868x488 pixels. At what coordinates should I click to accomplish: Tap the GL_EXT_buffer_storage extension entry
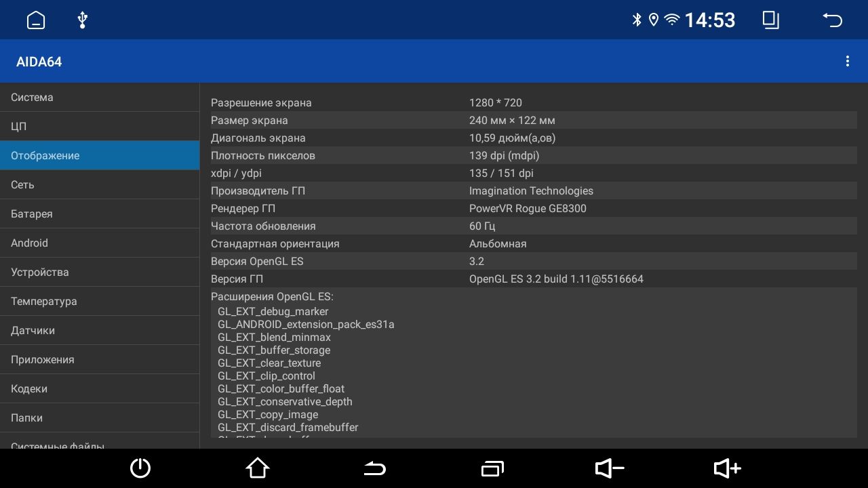coord(274,350)
